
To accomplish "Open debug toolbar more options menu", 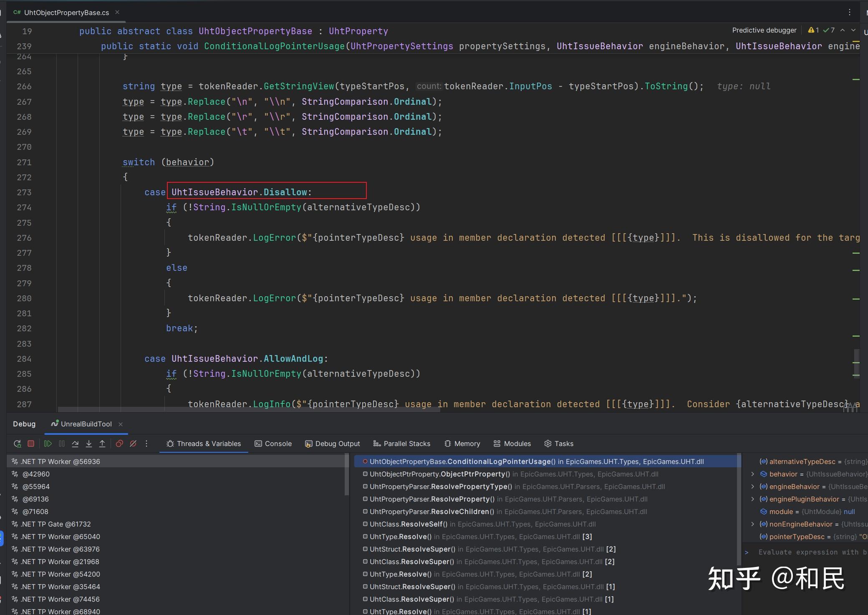I will pos(146,444).
